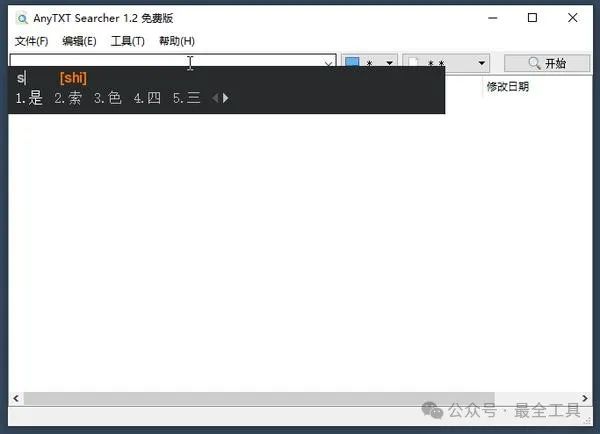The width and height of the screenshot is (600, 434).
Task: Click the 开始 search button
Action: coord(547,63)
